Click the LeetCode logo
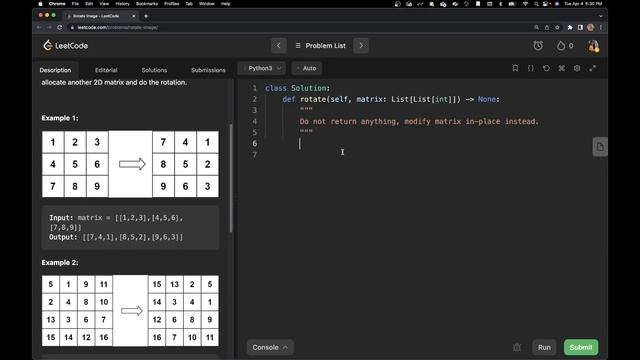This screenshot has width=640, height=360. tap(66, 45)
